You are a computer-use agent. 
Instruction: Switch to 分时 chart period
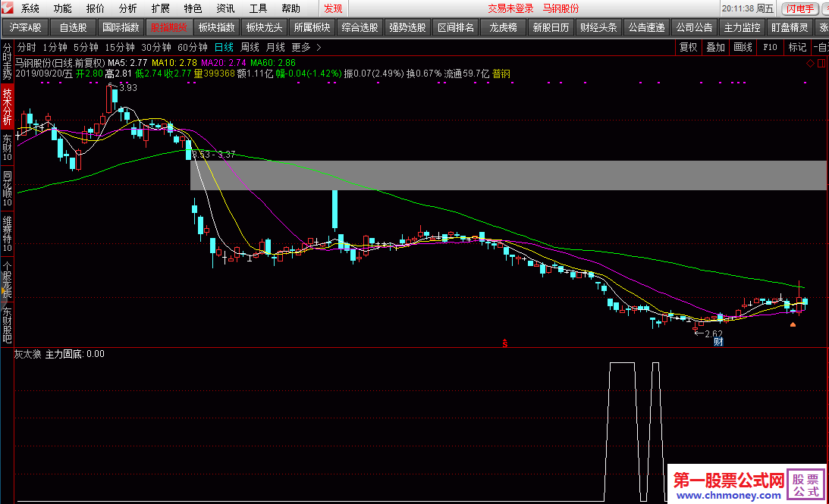coord(27,47)
